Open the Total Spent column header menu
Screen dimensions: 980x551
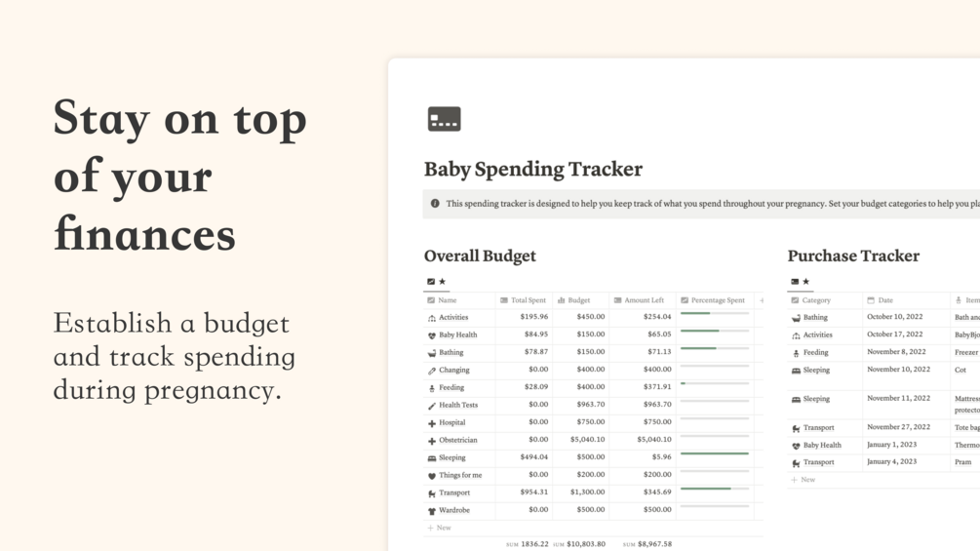tap(524, 300)
